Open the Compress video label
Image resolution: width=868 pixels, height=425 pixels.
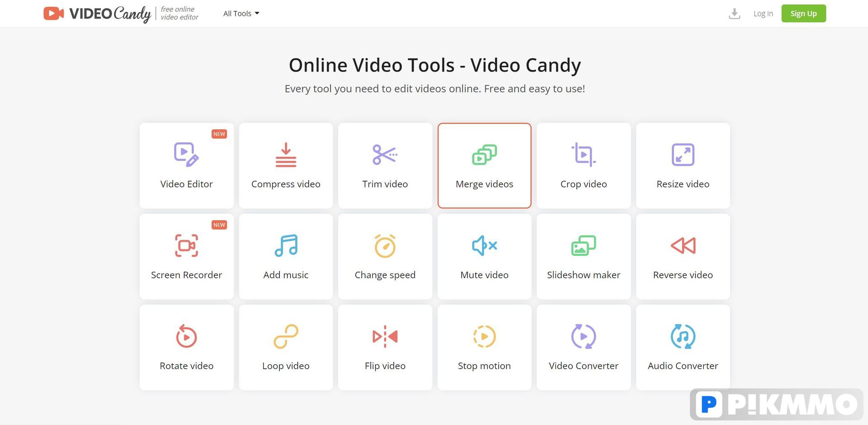[x=286, y=184]
